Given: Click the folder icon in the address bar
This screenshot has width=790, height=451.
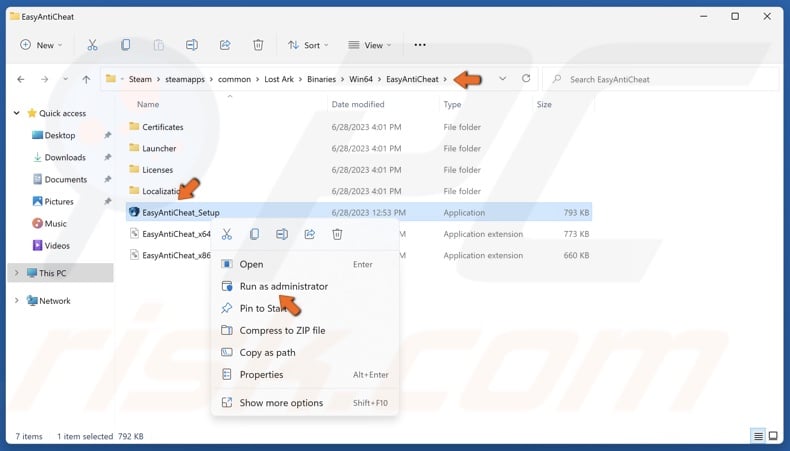Looking at the screenshot, I should (111, 79).
